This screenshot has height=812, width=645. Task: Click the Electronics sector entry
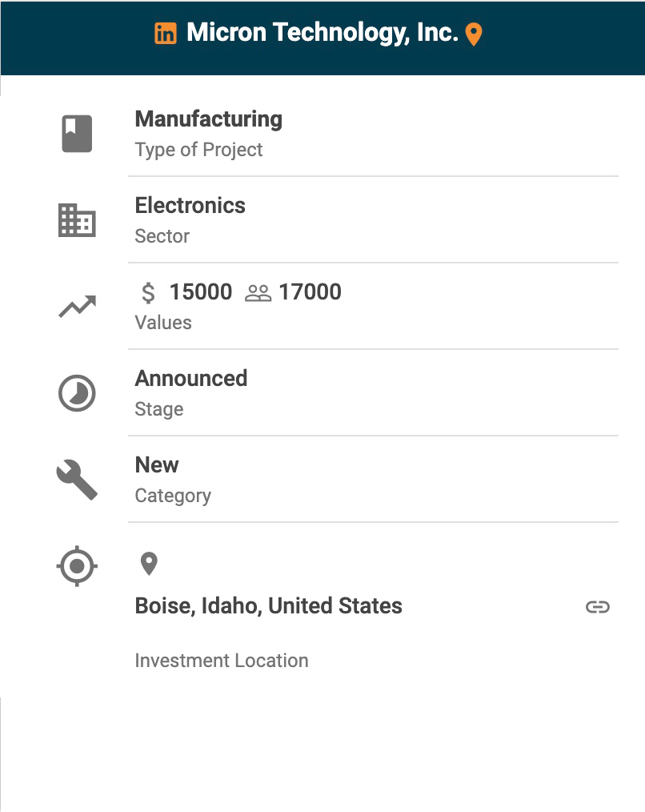point(190,206)
